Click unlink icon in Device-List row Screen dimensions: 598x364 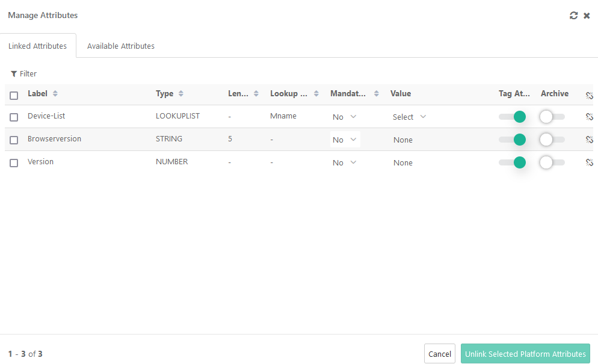click(x=590, y=117)
